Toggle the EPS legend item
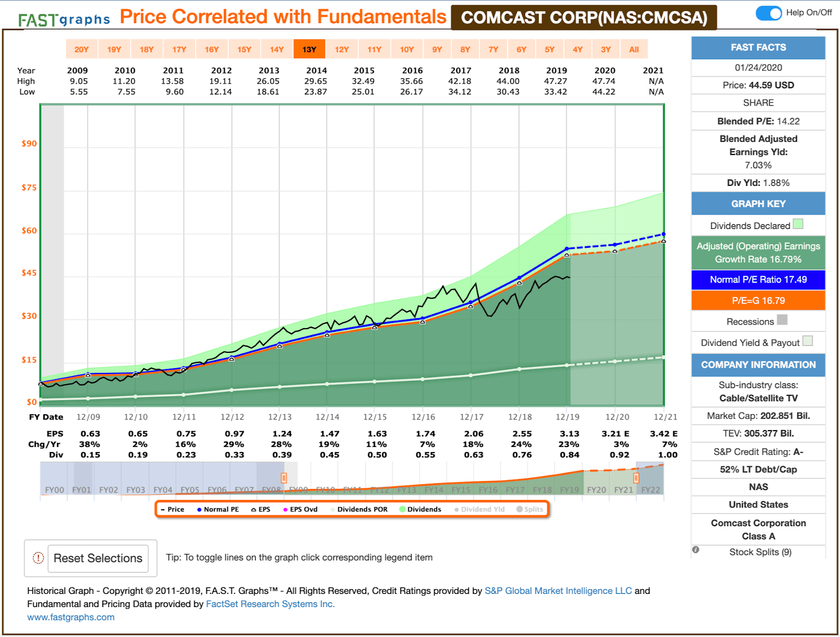840x637 pixels. (x=261, y=509)
